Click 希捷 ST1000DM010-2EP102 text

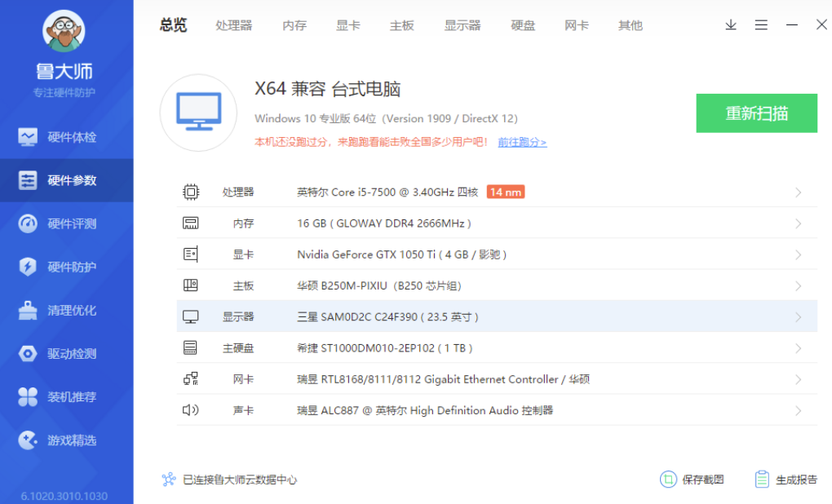[385, 348]
